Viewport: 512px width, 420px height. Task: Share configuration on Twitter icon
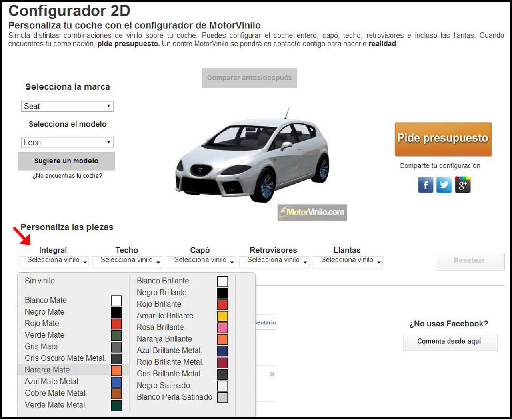coord(444,185)
